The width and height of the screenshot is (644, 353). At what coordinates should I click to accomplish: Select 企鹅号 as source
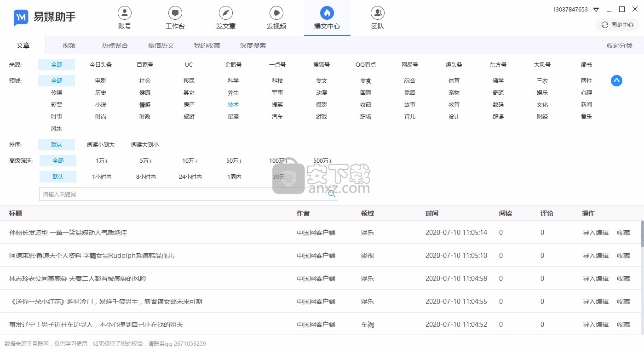click(x=233, y=65)
